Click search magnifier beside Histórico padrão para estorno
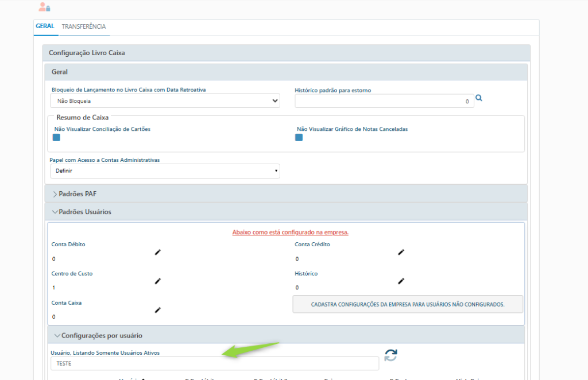 point(479,99)
